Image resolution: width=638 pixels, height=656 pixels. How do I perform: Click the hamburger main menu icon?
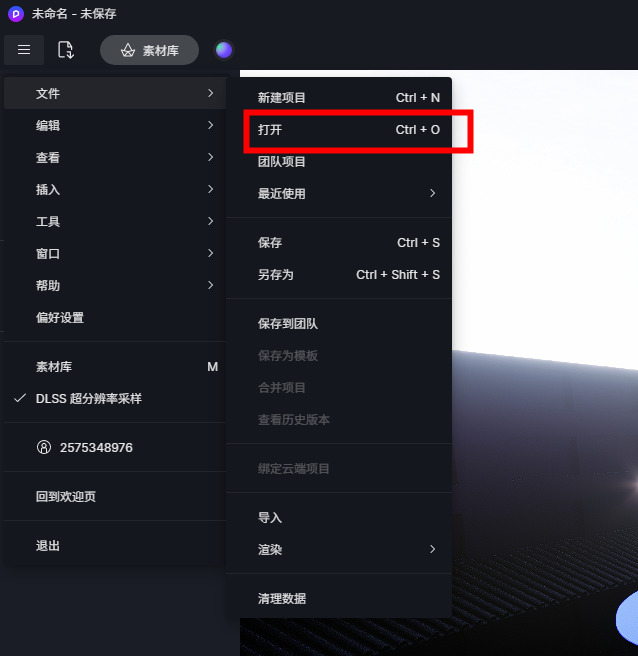24,50
